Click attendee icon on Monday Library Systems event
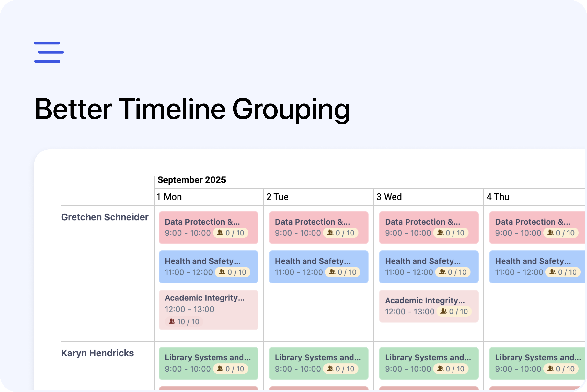Viewport: 587px width, 392px height. 220,368
